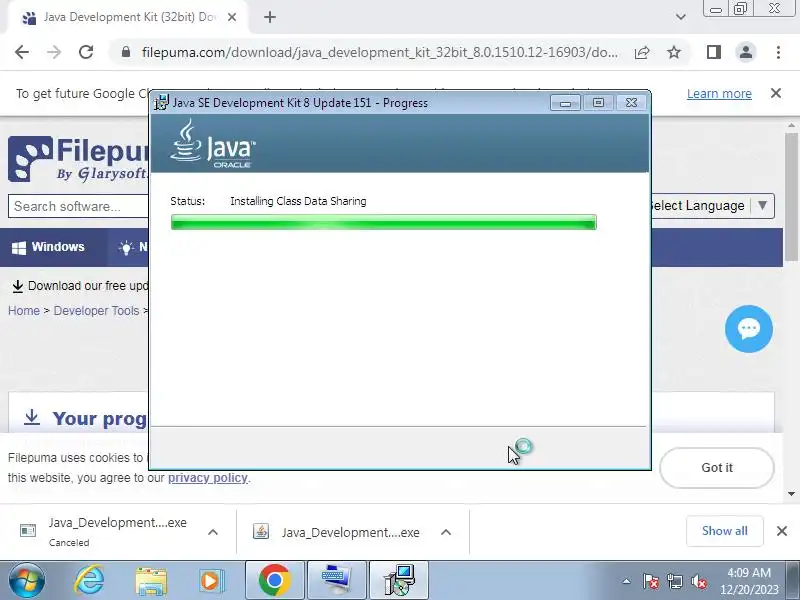Open Chrome's three-dot menu
Viewport: 800px width, 600px height.
(x=778, y=52)
